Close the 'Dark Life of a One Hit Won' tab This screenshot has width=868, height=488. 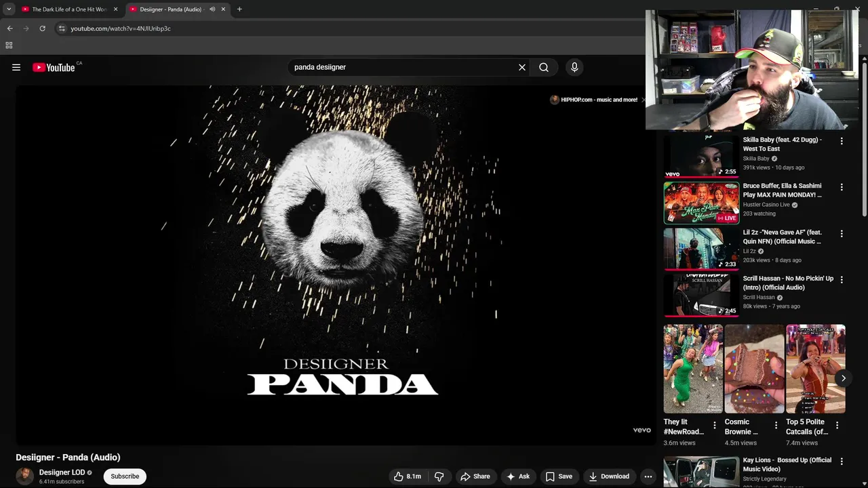(x=115, y=9)
